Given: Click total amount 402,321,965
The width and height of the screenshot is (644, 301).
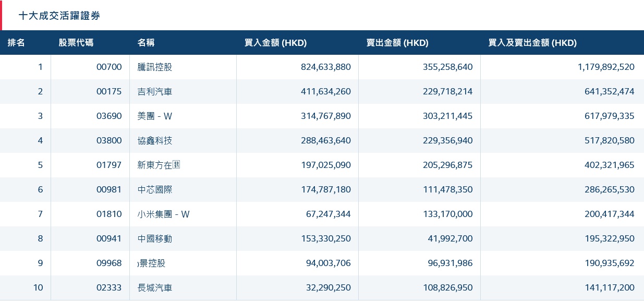Looking at the screenshot, I should click(x=610, y=165).
